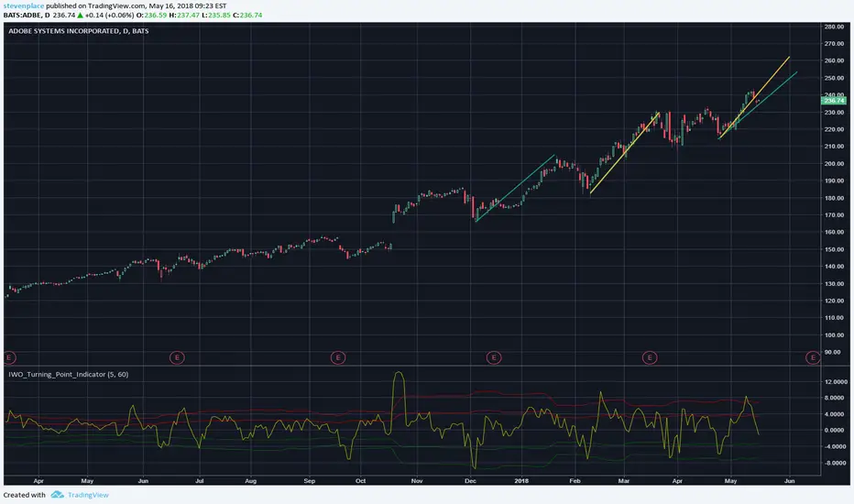The width and height of the screenshot is (854, 504).
Task: Click the 100.00 price axis label
Action: [x=834, y=335]
